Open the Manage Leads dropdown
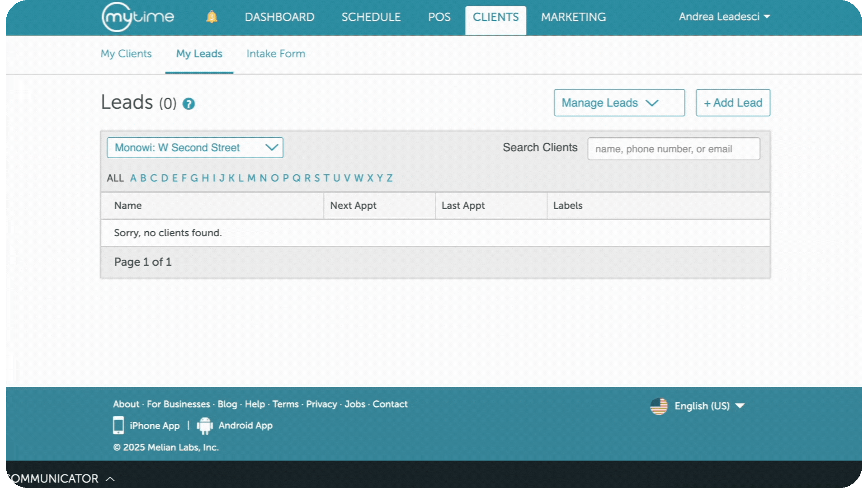The image size is (868, 488). (x=619, y=103)
